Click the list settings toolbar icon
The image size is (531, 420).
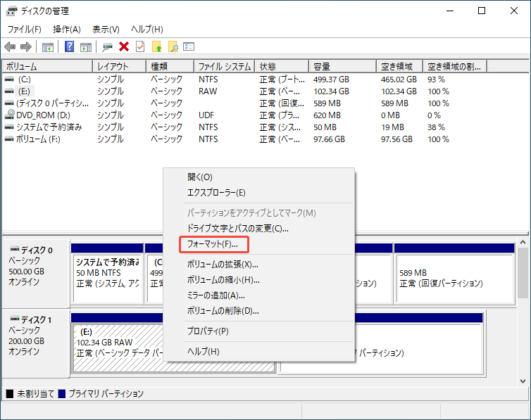(189, 46)
